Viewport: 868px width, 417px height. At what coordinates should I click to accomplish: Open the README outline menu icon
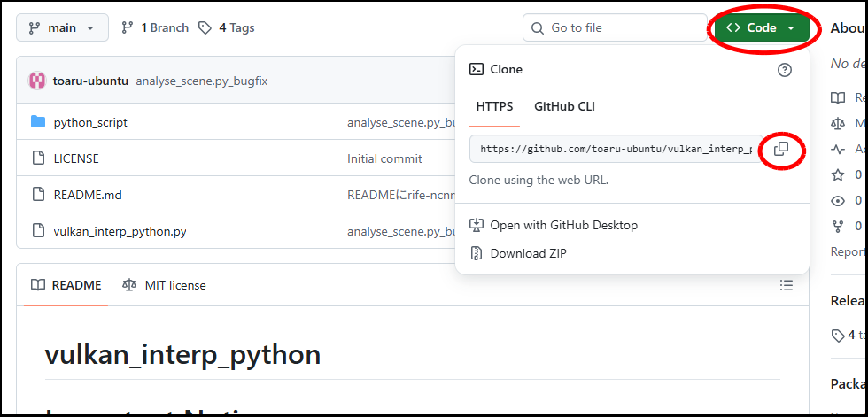click(786, 285)
